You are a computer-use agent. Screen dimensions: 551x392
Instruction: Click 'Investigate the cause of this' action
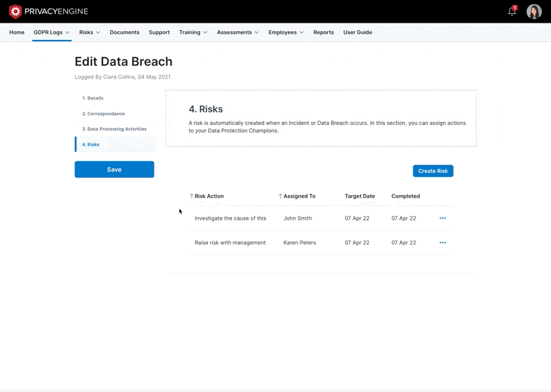230,218
